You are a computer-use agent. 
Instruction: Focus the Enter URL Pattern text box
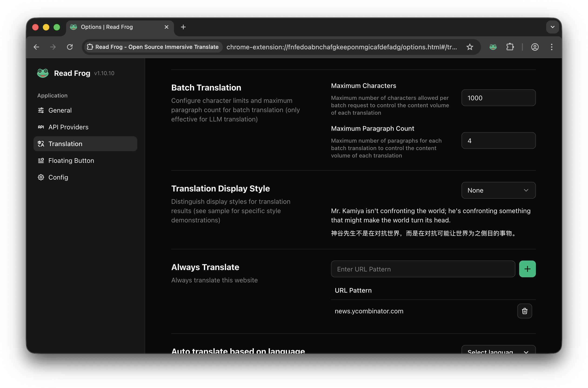coord(423,269)
